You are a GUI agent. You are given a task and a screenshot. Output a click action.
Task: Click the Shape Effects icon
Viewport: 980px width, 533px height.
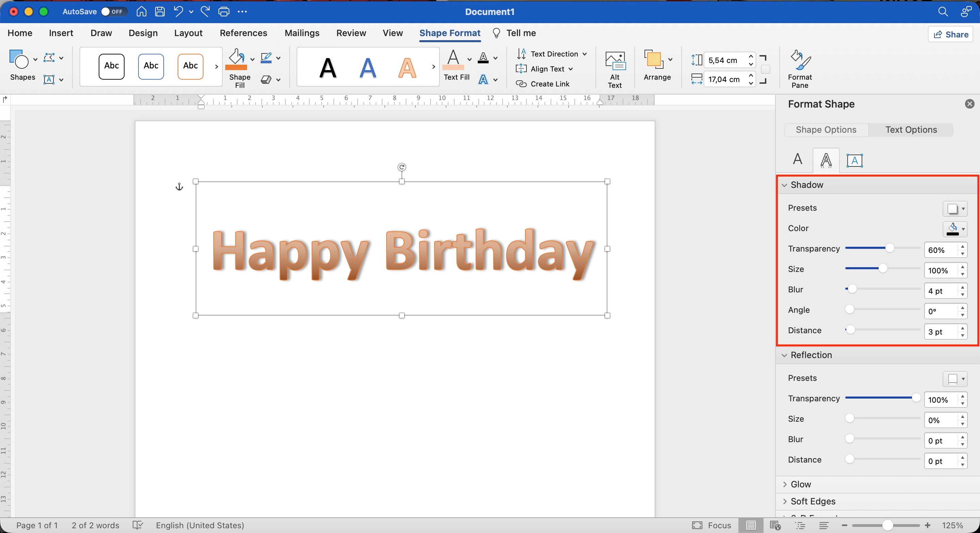(266, 80)
